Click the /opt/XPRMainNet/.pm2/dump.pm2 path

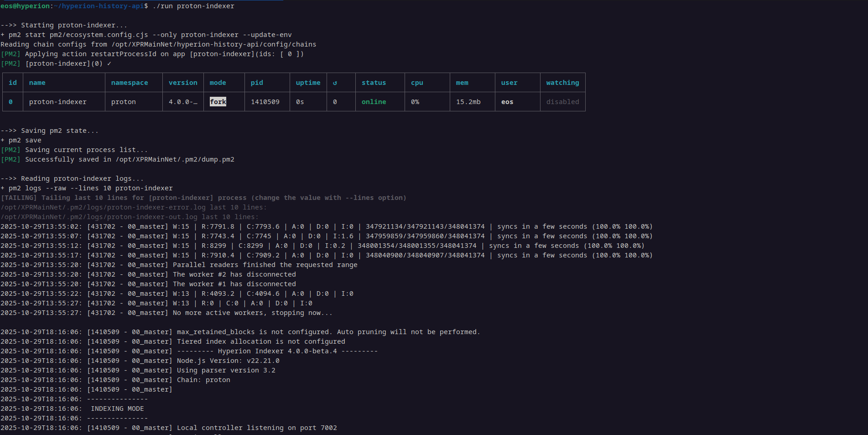click(x=175, y=159)
